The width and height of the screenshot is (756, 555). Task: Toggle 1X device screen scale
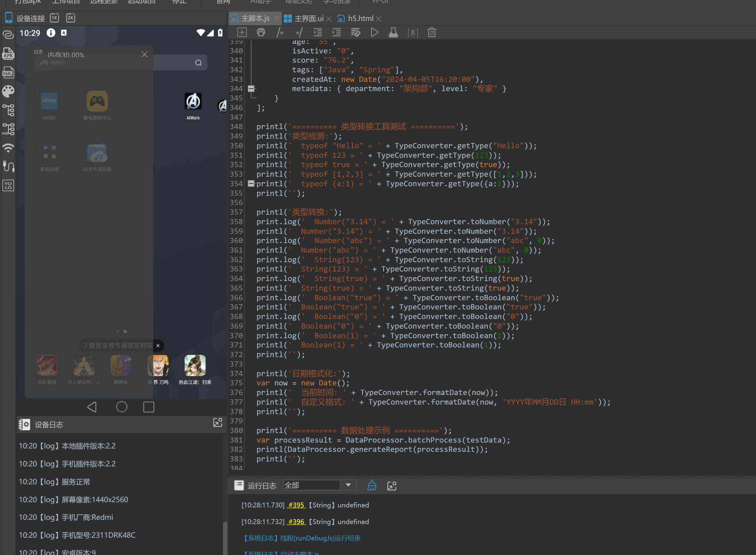(x=54, y=18)
